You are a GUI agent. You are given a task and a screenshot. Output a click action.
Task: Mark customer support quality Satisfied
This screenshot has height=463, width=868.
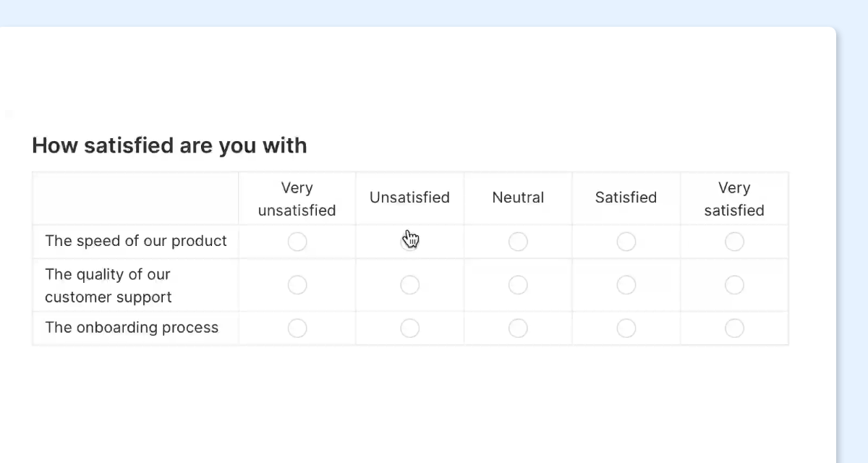click(626, 285)
